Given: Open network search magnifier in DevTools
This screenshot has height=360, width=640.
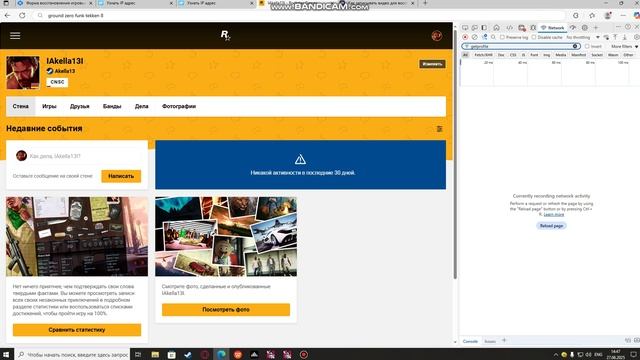Looking at the screenshot, I should pos(493,37).
